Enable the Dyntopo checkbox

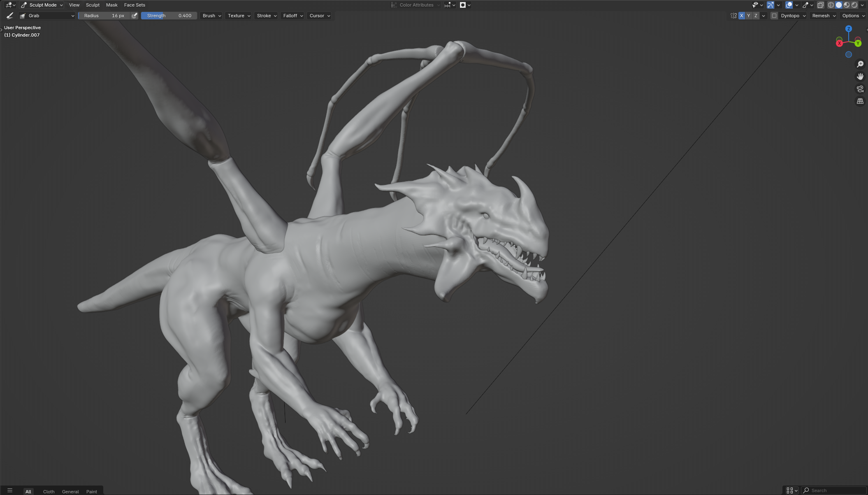pyautogui.click(x=774, y=16)
